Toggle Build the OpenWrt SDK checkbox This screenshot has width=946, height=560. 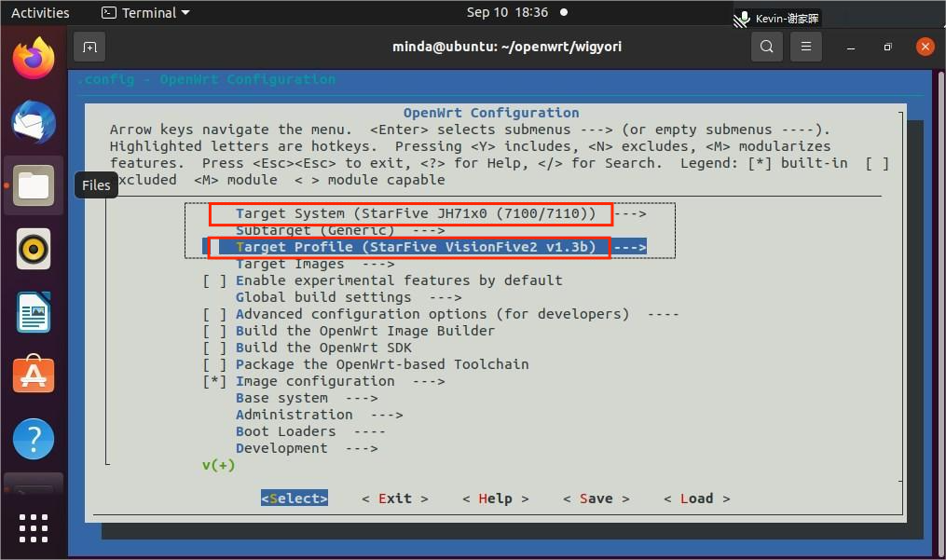click(x=214, y=348)
